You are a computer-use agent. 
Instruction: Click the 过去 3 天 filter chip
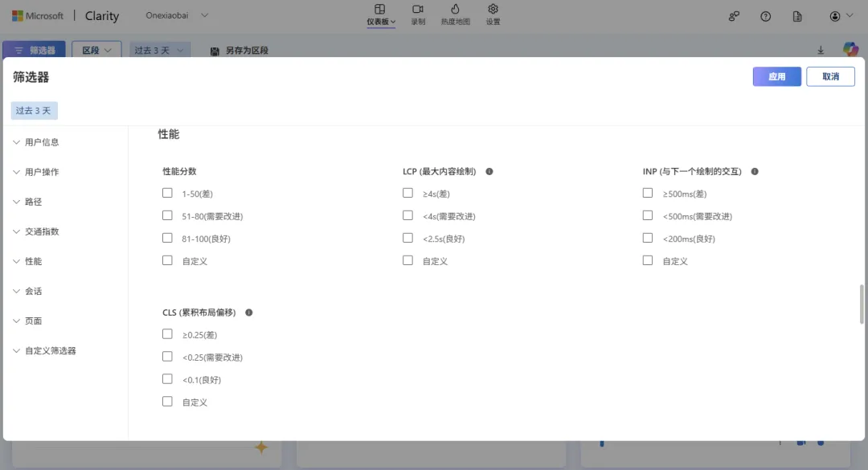click(x=34, y=111)
